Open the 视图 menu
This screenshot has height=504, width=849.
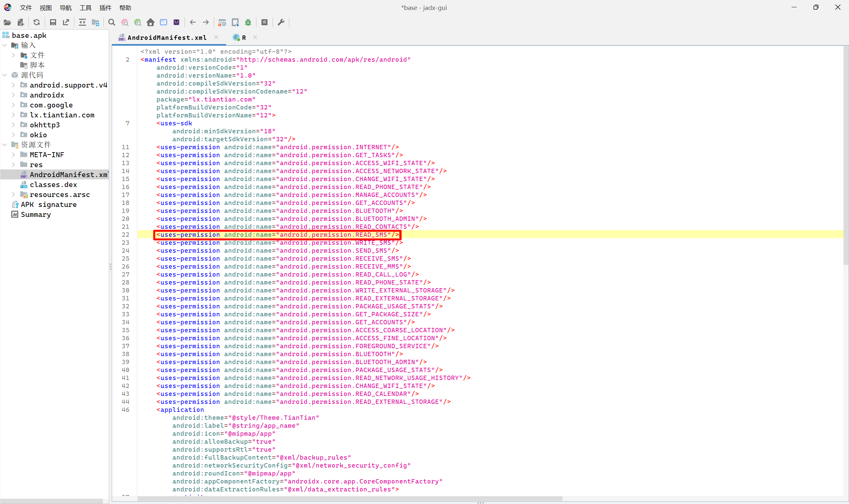click(45, 8)
